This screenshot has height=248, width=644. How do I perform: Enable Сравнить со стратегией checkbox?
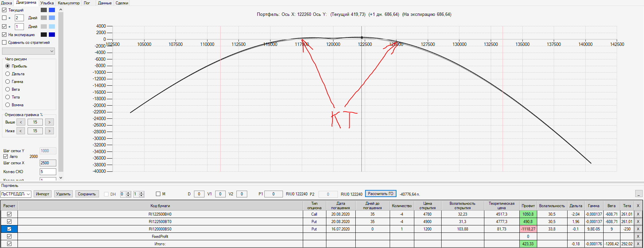4,43
